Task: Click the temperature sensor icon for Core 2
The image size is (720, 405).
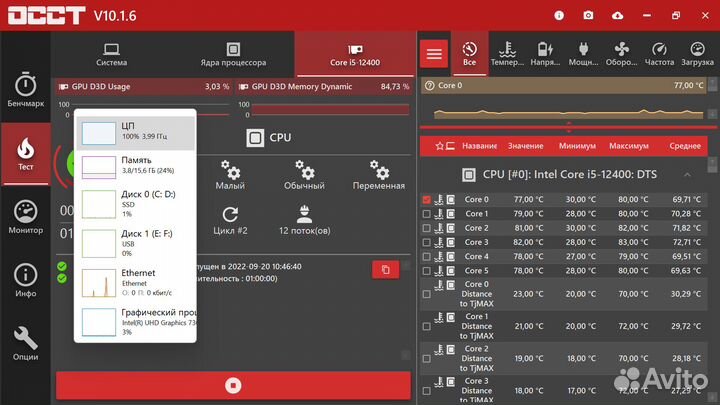Action: coord(439,228)
